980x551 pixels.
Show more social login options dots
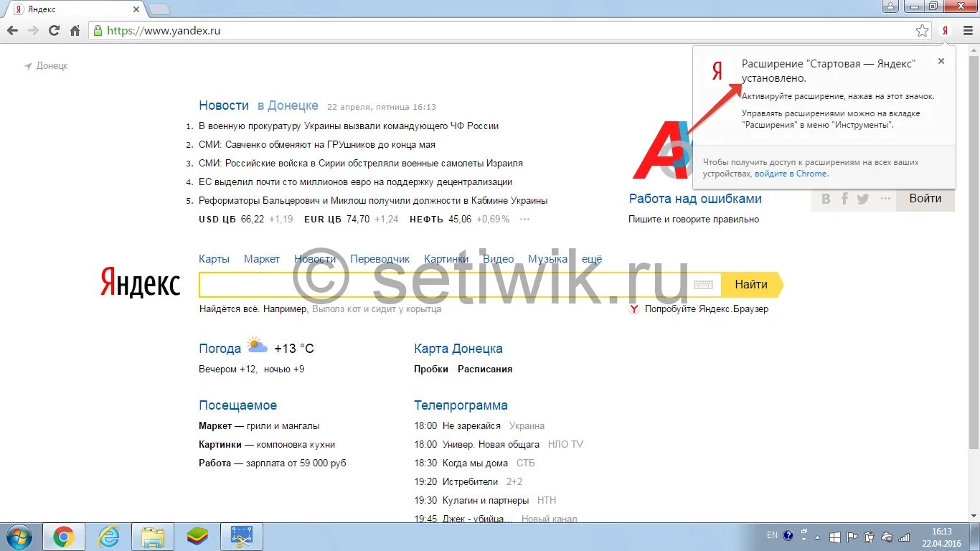(x=886, y=199)
